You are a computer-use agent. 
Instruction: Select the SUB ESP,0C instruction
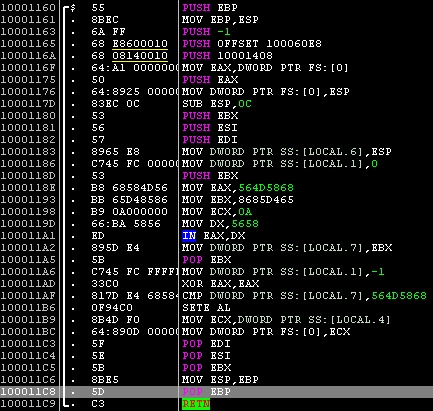pyautogui.click(x=217, y=104)
